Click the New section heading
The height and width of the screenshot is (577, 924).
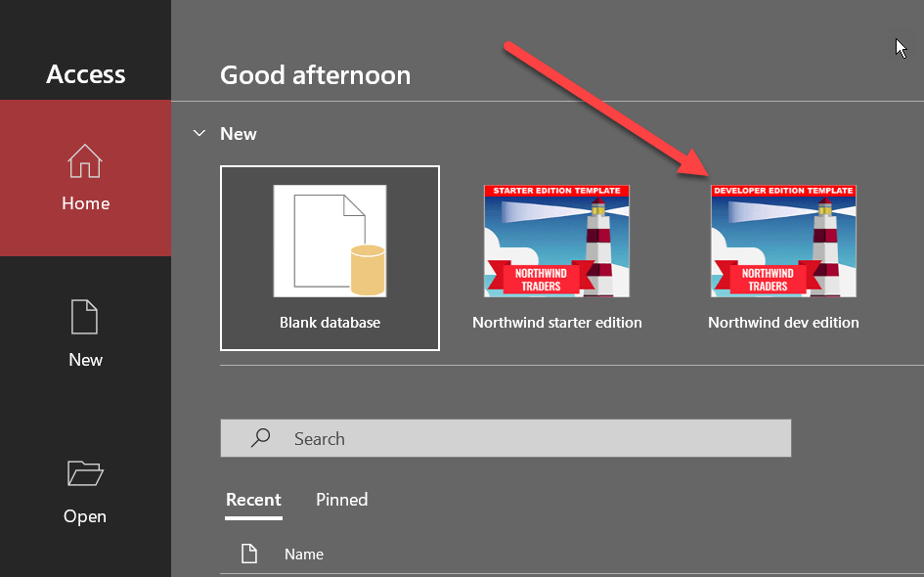pyautogui.click(x=238, y=134)
